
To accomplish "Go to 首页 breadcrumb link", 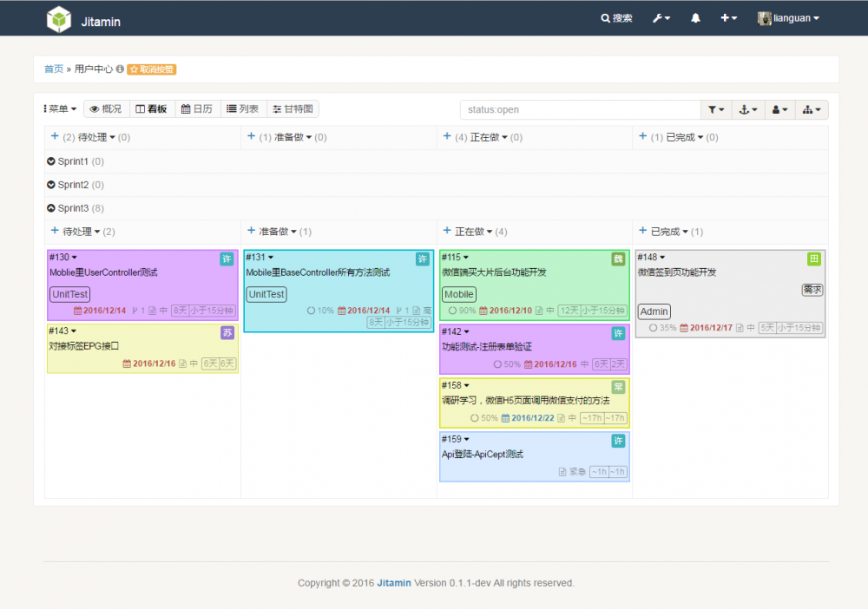I will pos(54,69).
